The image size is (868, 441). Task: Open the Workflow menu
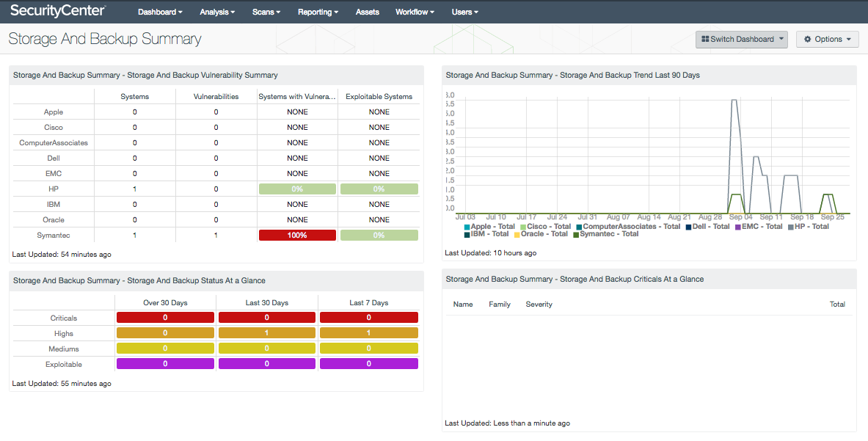coord(415,12)
